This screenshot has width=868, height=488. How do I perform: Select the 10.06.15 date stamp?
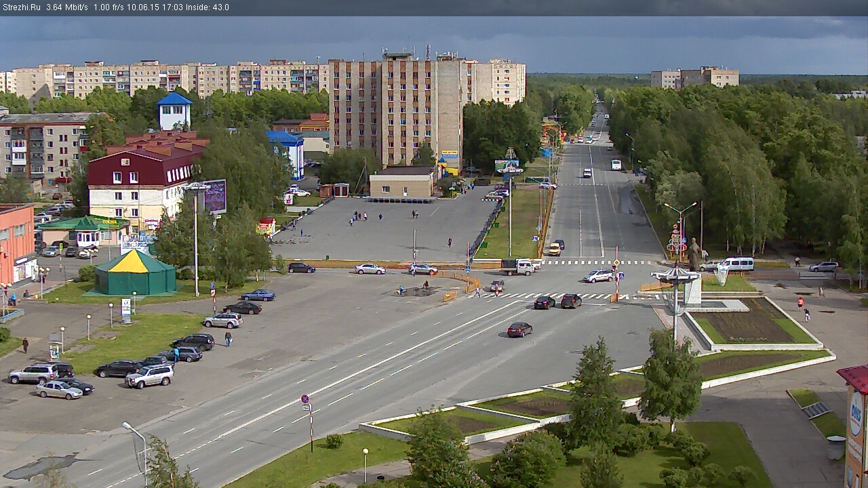pos(142,7)
